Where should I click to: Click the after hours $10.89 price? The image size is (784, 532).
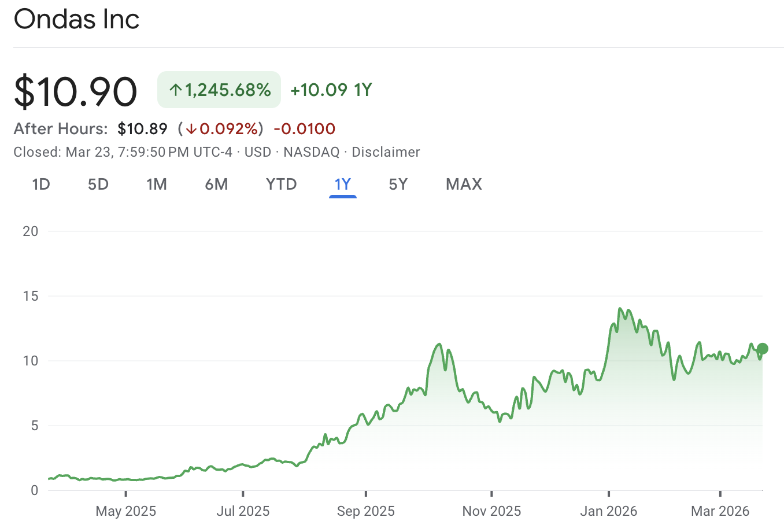pyautogui.click(x=142, y=129)
